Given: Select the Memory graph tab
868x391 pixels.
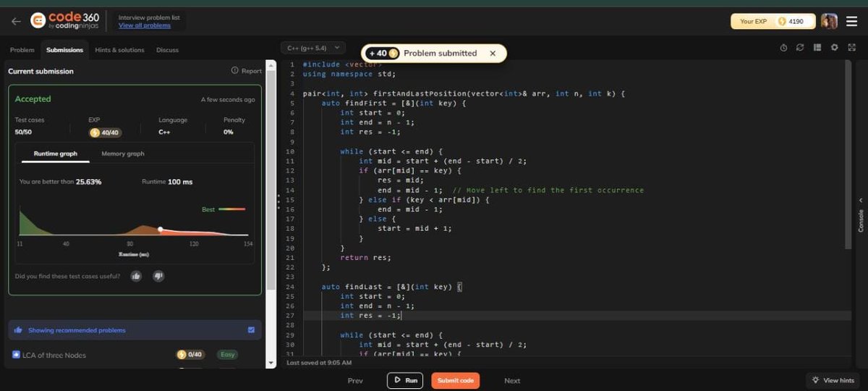Looking at the screenshot, I should coord(123,154).
